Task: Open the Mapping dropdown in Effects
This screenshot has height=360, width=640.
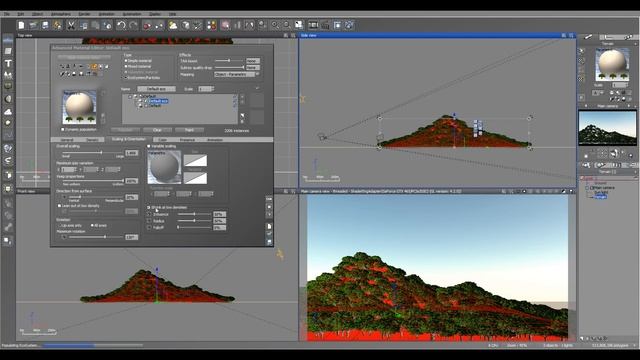Action: (x=237, y=74)
